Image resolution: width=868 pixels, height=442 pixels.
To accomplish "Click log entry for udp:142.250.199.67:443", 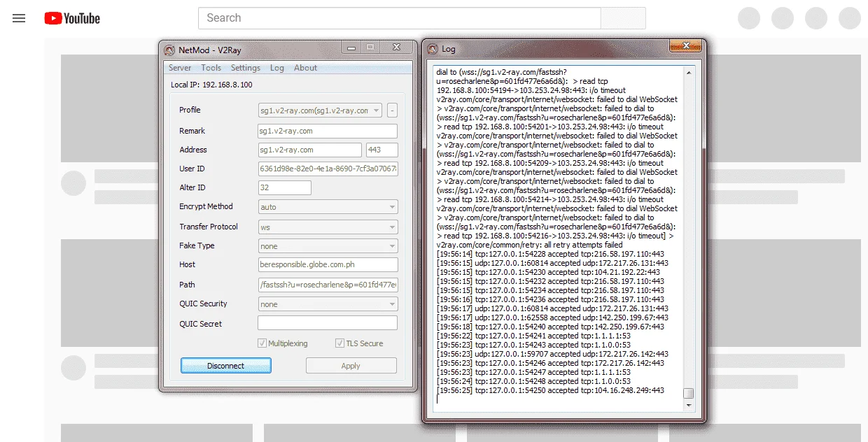I will pos(552,318).
